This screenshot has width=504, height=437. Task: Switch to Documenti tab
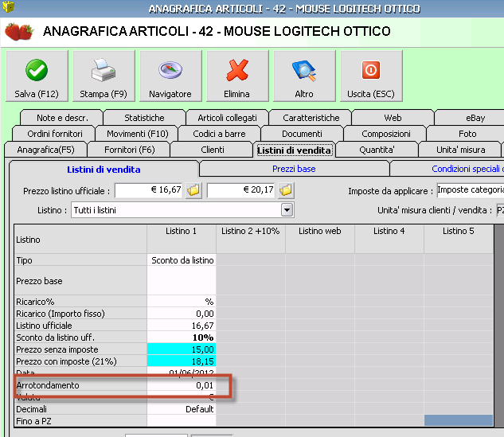point(302,134)
